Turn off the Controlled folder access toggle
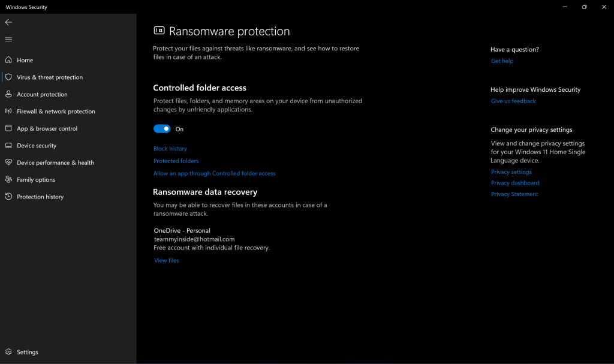Viewport: 614px width, 364px height. (162, 129)
